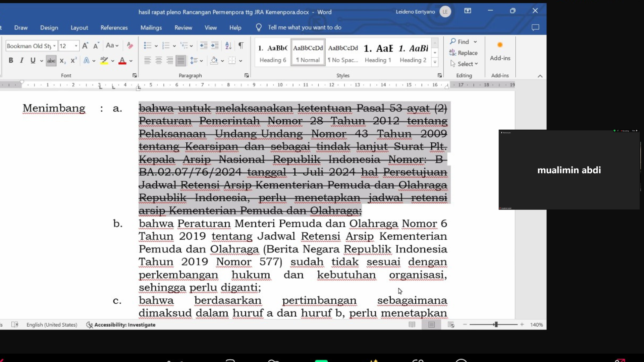Center text alignment

point(159,61)
